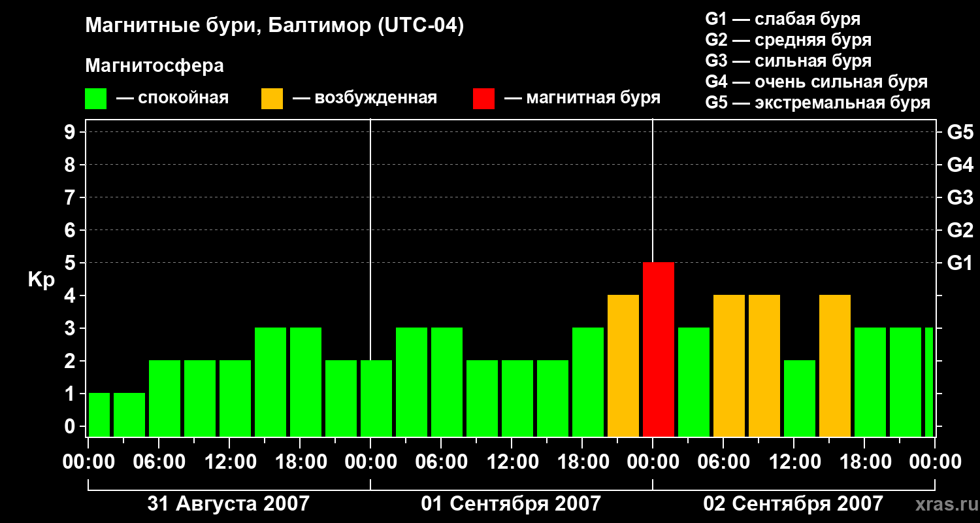The height and width of the screenshot is (523, 980).
Task: Click the '02 Сентября 2007' date label
Action: click(793, 504)
